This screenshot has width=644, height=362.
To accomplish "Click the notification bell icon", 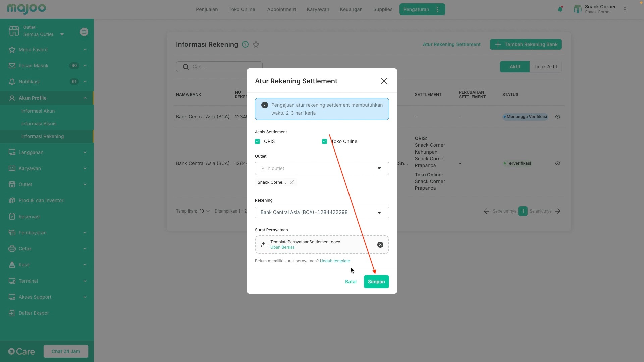I will pos(560,9).
